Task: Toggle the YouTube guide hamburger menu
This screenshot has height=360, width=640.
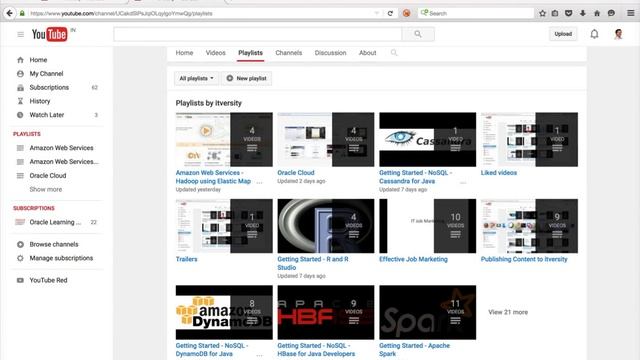Action: click(x=20, y=35)
